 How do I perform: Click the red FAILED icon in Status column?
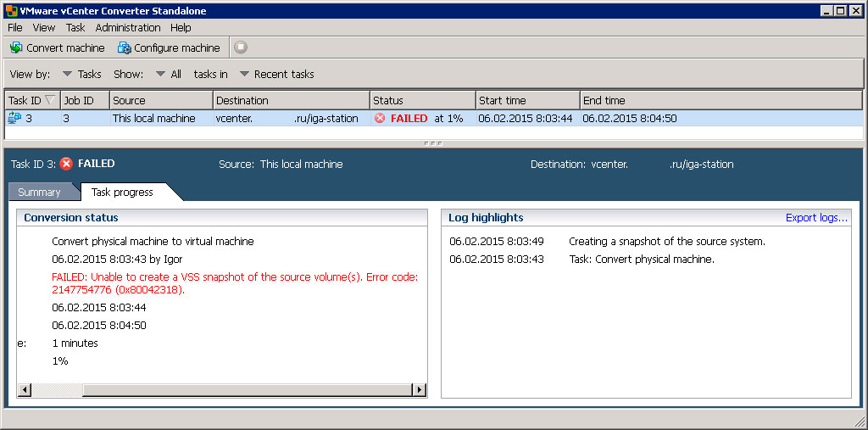379,119
